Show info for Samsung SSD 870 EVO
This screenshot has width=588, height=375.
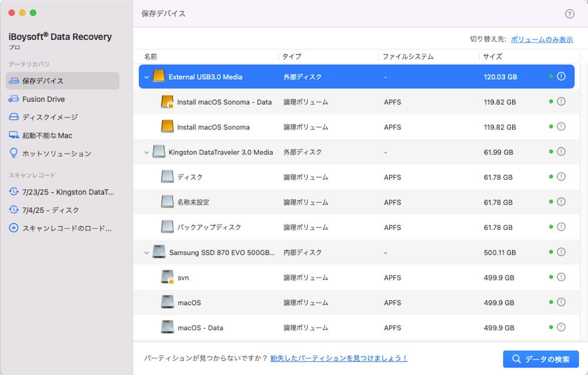click(x=561, y=252)
